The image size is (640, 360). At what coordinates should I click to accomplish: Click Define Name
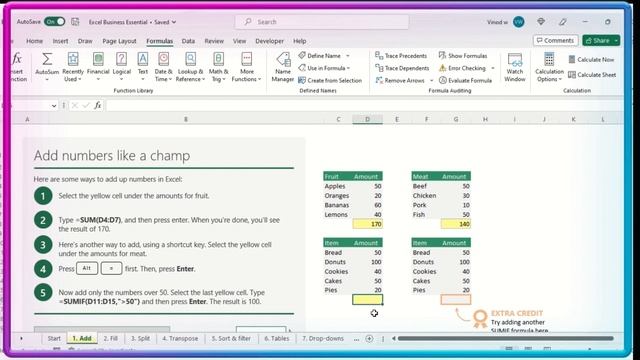[x=320, y=56]
